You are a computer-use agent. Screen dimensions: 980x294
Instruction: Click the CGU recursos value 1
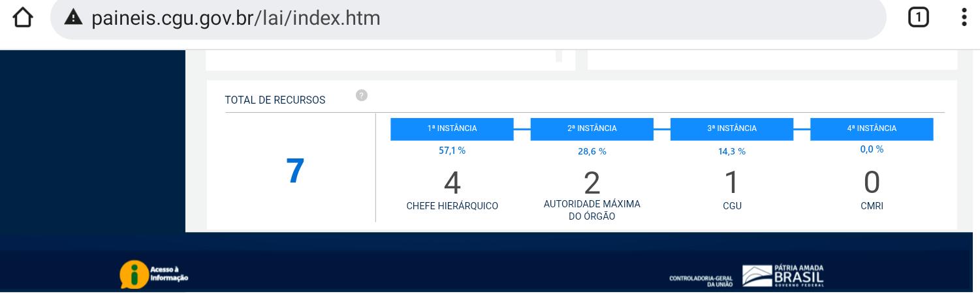point(731,183)
